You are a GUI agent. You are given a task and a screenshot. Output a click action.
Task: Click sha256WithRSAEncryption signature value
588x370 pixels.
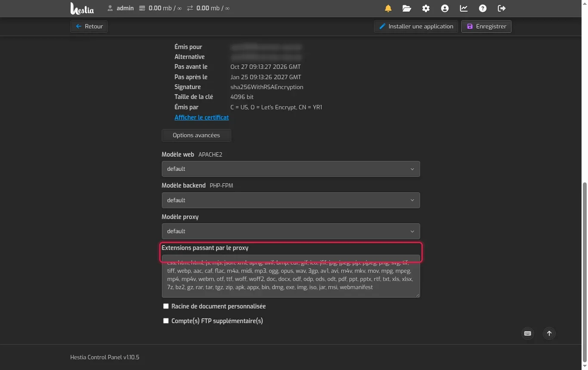pyautogui.click(x=267, y=87)
